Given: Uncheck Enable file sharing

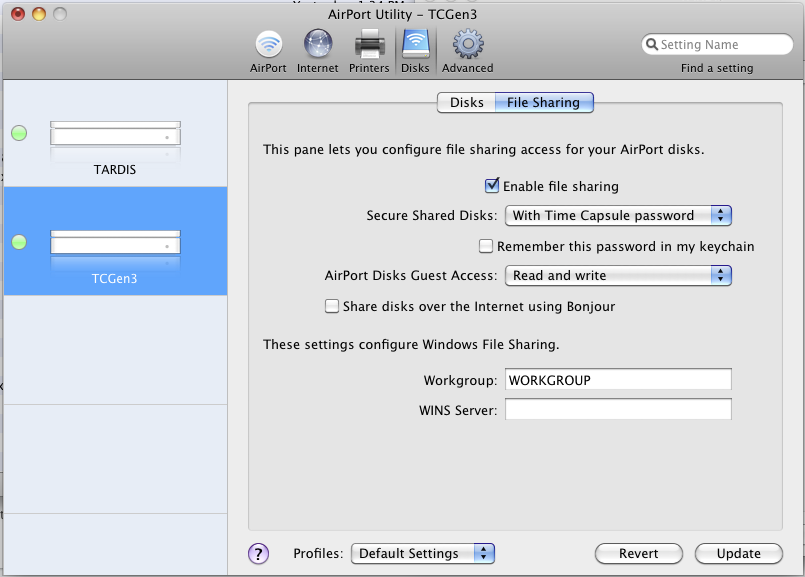Looking at the screenshot, I should point(491,185).
